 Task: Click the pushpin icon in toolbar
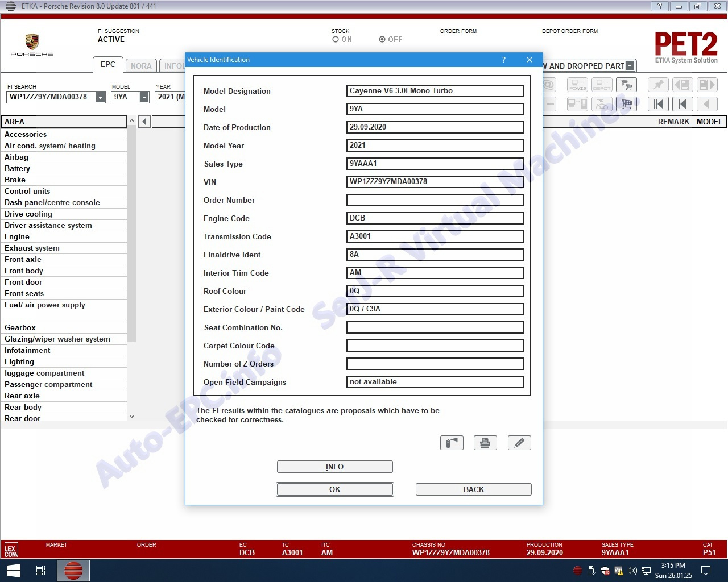pos(659,85)
